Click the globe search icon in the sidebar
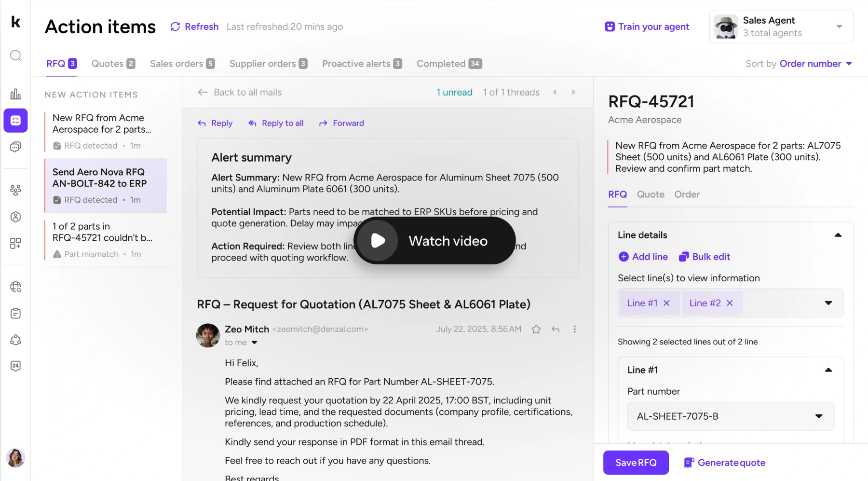 (15, 287)
